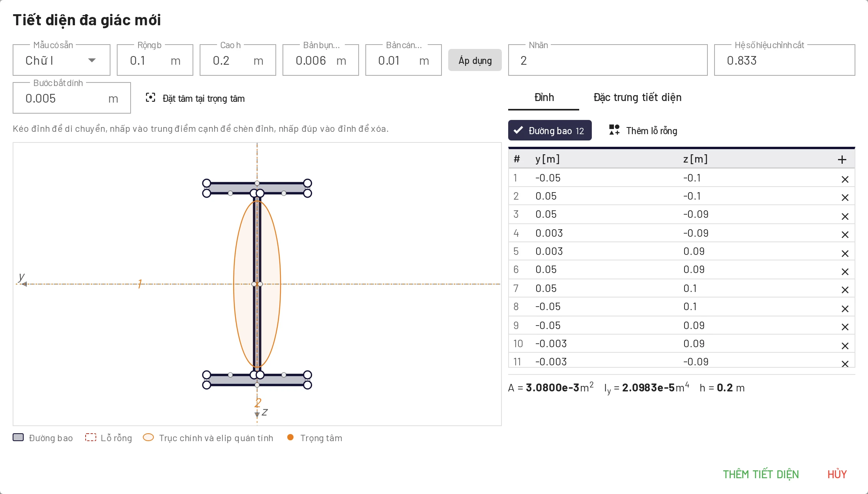Delete vertex row 5
This screenshot has height=494, width=868.
(x=845, y=254)
